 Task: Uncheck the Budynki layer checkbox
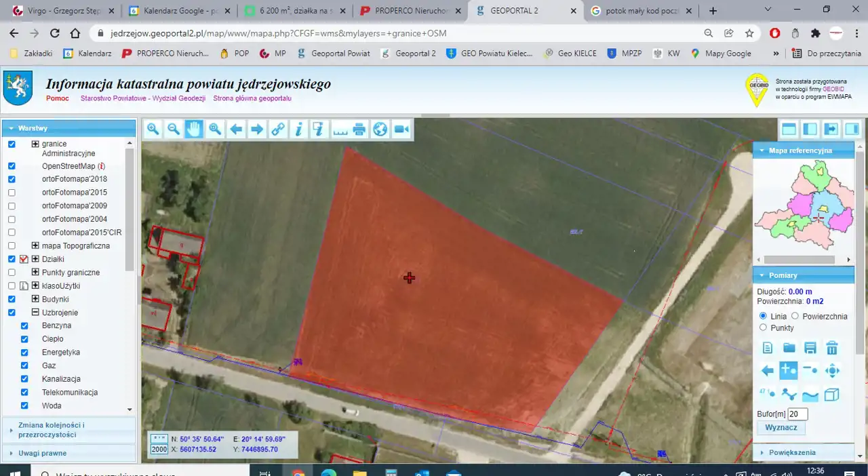(x=12, y=299)
